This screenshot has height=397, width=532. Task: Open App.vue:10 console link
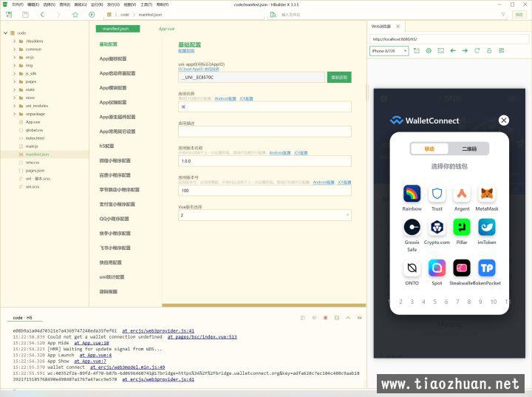coord(92,343)
